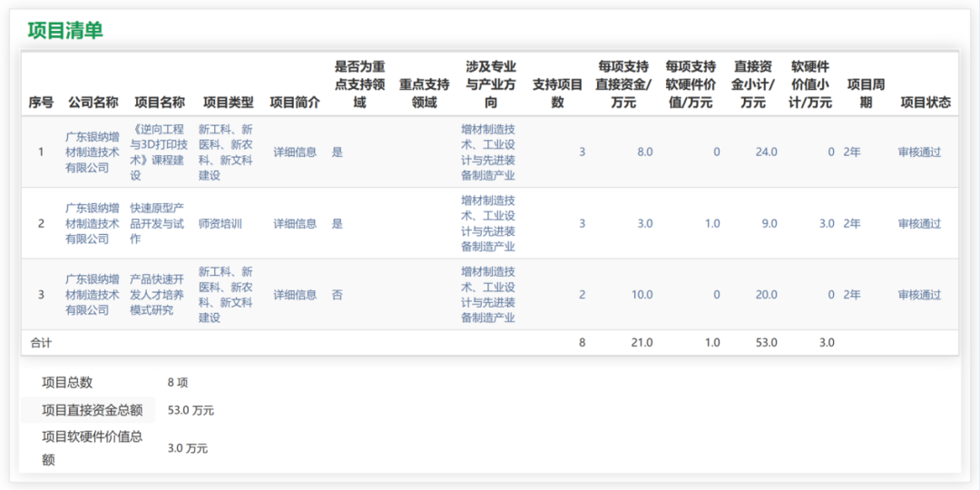Click the 项目类型 column header
This screenshot has height=490, width=980.
[x=228, y=103]
